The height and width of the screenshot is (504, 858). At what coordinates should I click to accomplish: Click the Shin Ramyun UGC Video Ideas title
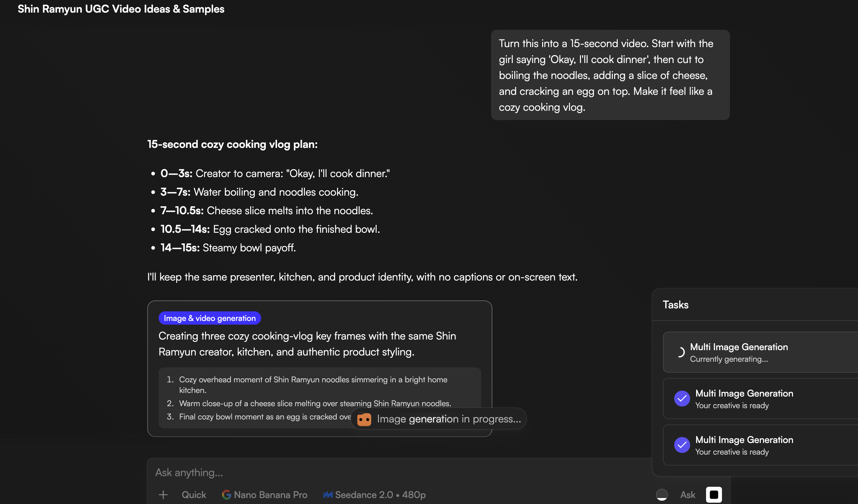click(x=121, y=9)
